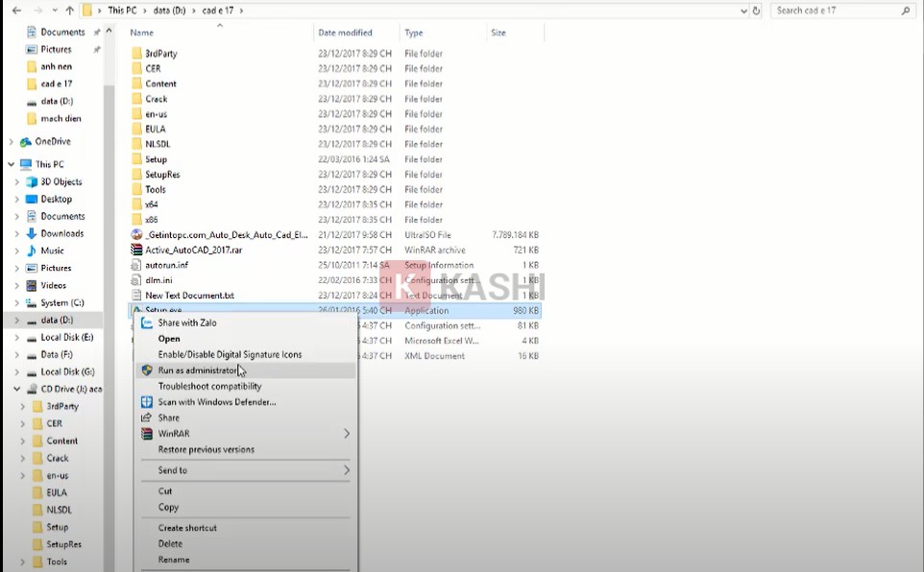Click the Zalo icon in context menu
The height and width of the screenshot is (572, 924).
[x=147, y=323]
